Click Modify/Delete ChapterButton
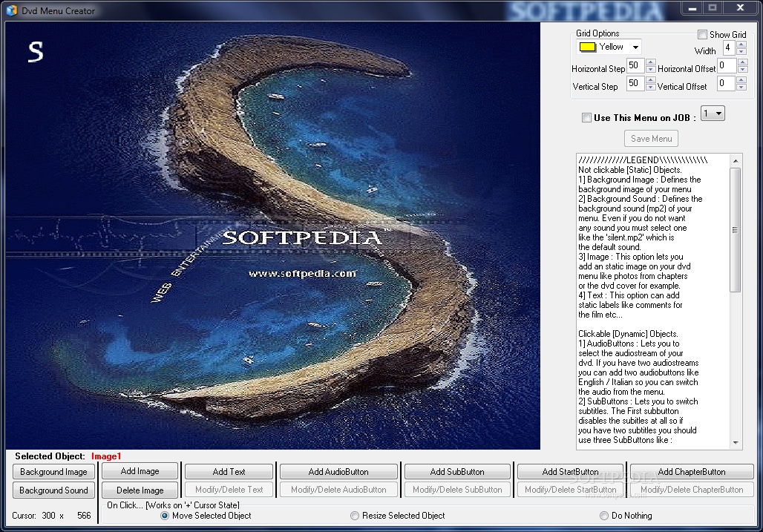This screenshot has width=763, height=532. coord(692,490)
